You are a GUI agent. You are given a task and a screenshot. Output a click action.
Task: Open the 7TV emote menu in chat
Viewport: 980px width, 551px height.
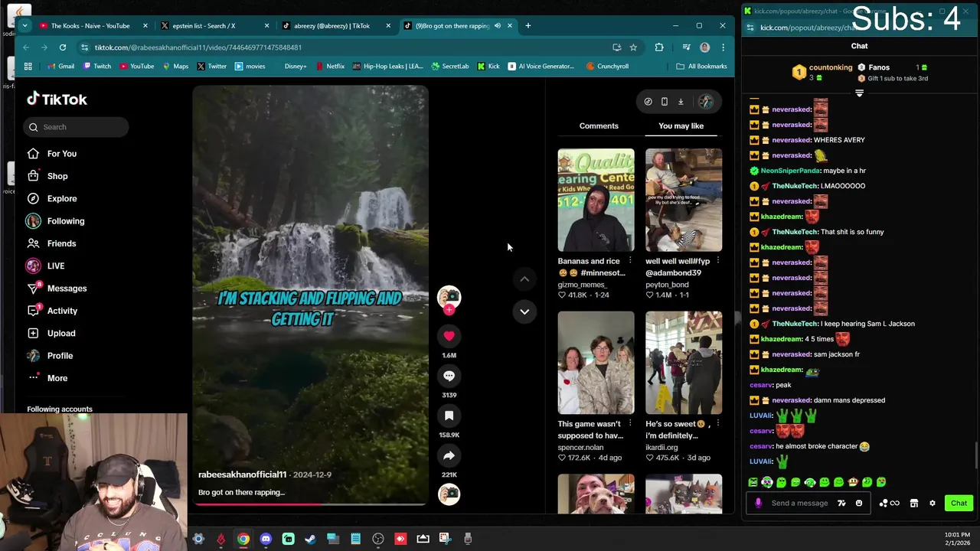click(841, 503)
